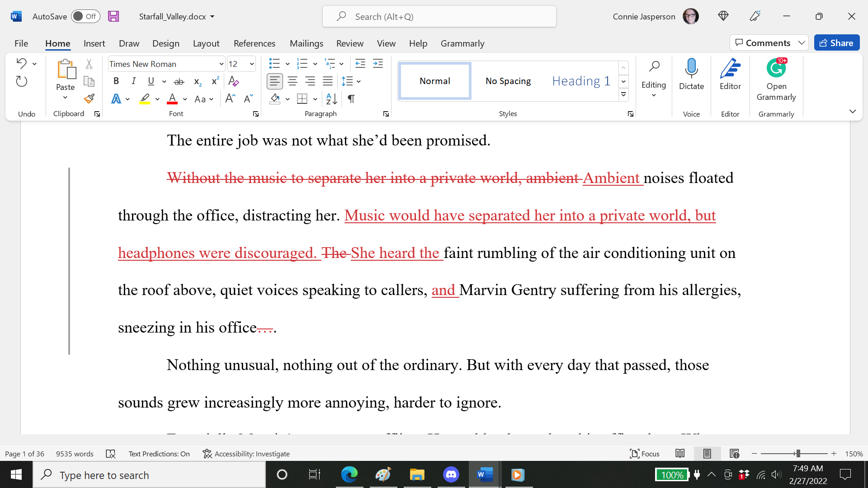Image resolution: width=868 pixels, height=488 pixels.
Task: Show paragraph marks
Action: tap(351, 99)
